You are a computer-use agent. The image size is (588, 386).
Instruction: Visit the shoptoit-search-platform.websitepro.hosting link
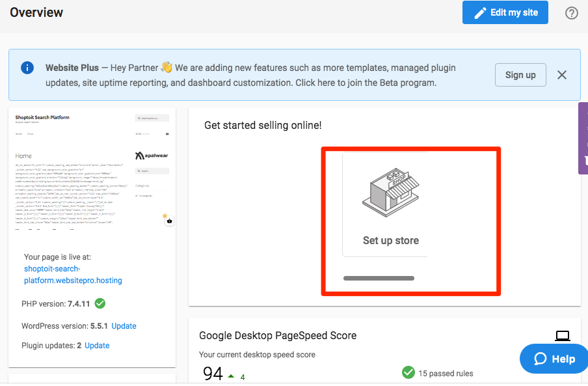coord(73,275)
